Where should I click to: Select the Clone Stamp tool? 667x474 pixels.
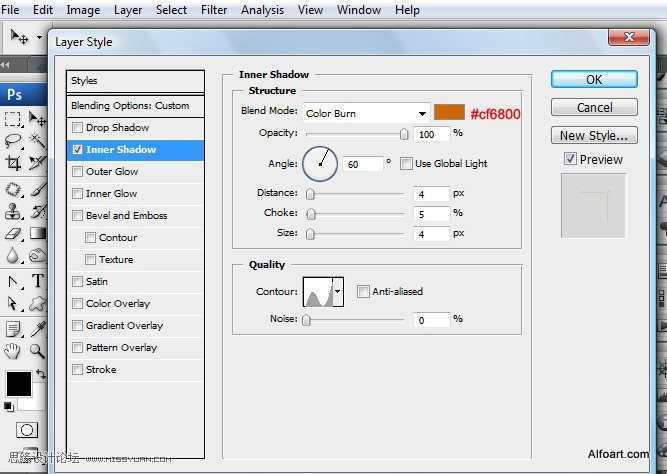pyautogui.click(x=13, y=211)
